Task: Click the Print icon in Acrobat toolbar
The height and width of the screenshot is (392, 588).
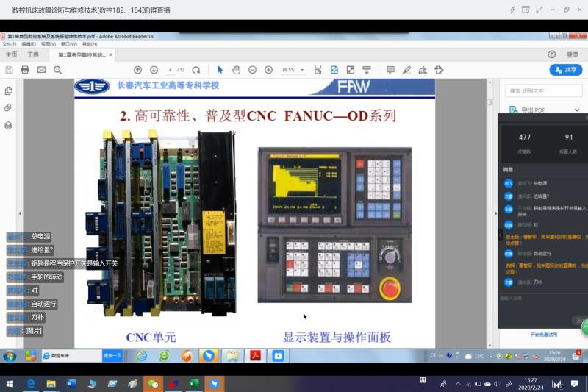Action: point(25,70)
